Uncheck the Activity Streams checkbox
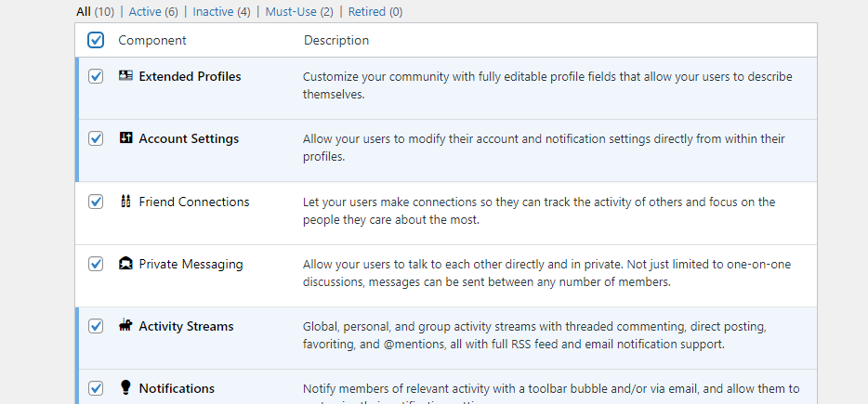868x404 pixels. tap(96, 326)
